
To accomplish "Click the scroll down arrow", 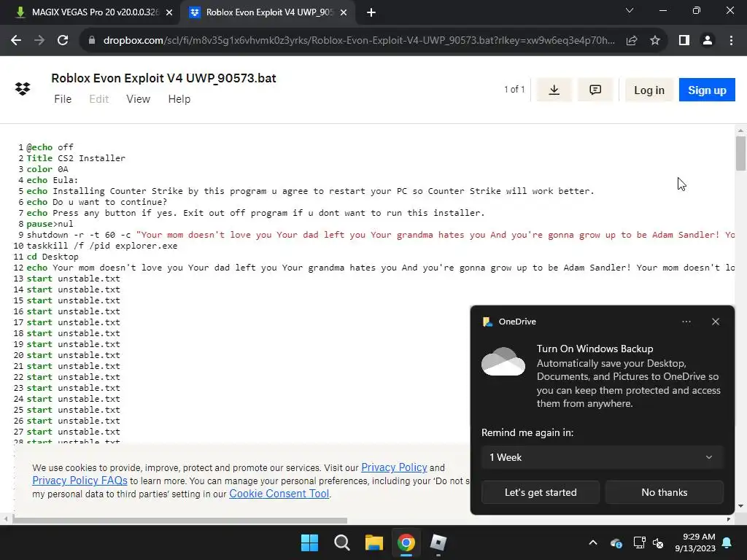I will coord(740,506).
